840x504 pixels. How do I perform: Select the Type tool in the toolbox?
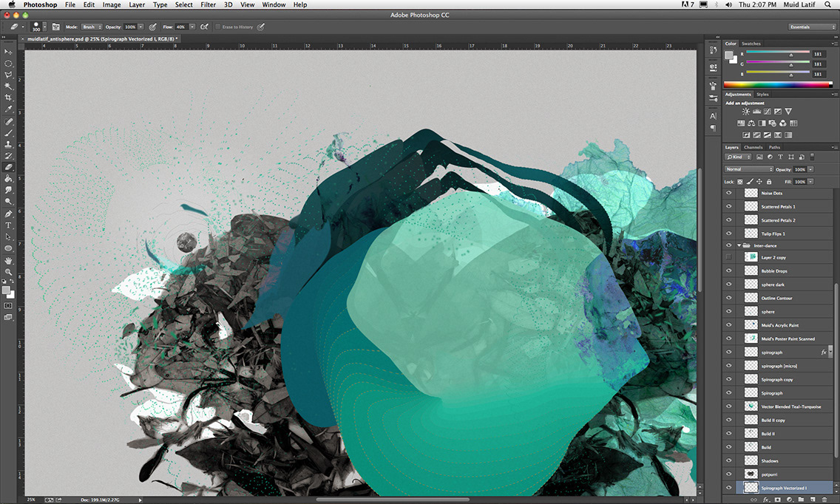[8, 225]
